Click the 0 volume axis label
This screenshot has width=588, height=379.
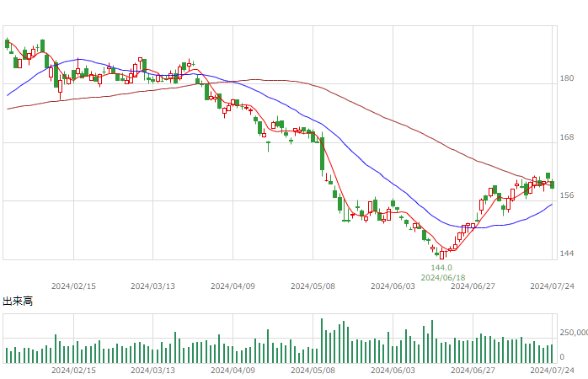click(x=562, y=357)
